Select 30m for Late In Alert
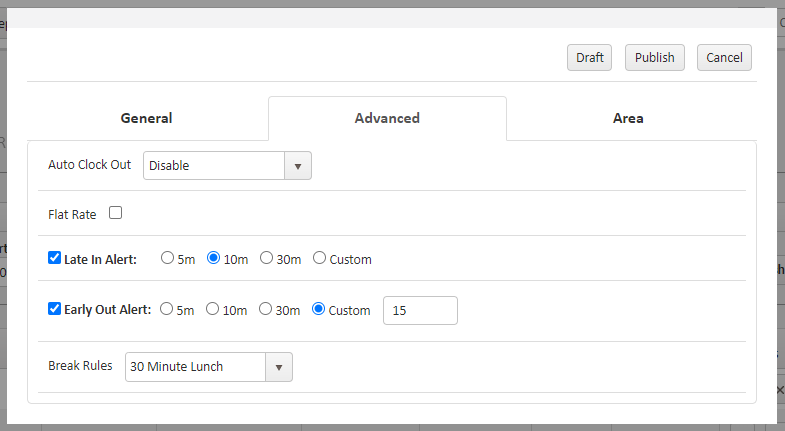Viewport: 785px width, 431px height. click(x=267, y=258)
